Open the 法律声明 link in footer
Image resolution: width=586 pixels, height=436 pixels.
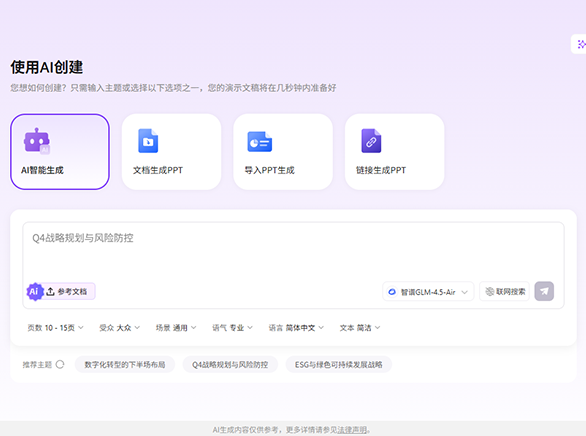[x=352, y=430]
